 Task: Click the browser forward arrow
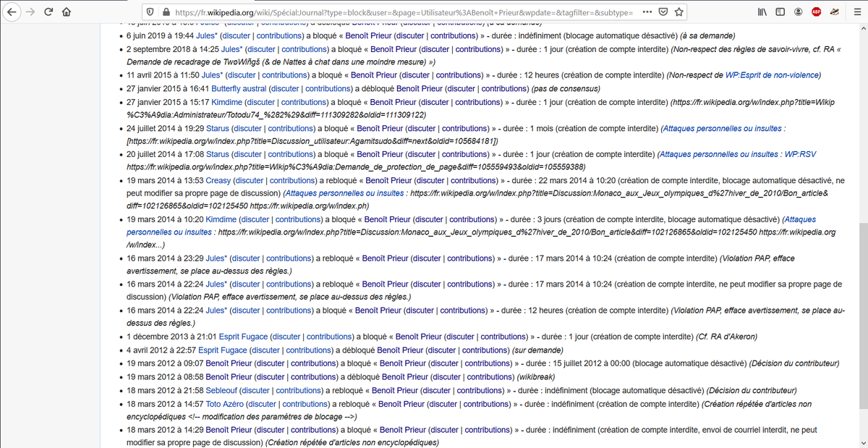tap(30, 12)
